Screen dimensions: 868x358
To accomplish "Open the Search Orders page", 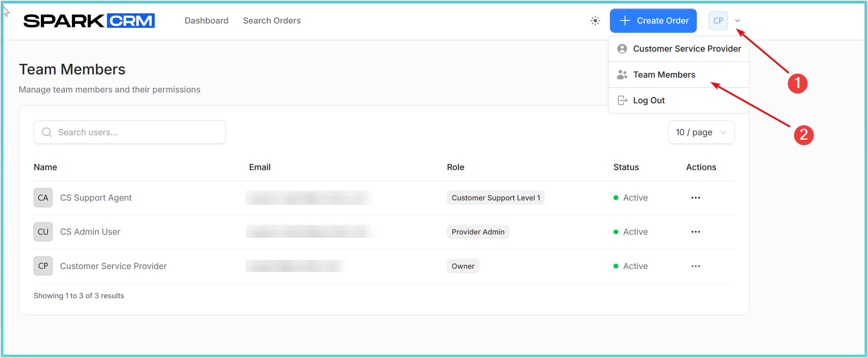I will [272, 21].
